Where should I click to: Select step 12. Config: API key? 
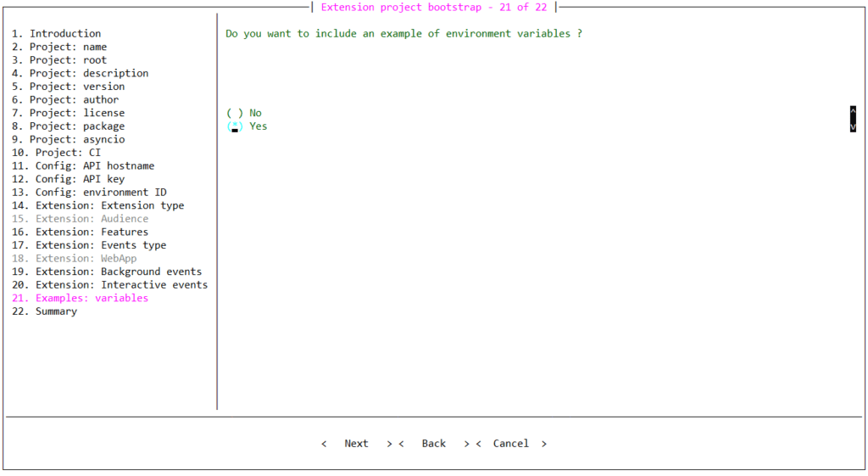tap(68, 179)
